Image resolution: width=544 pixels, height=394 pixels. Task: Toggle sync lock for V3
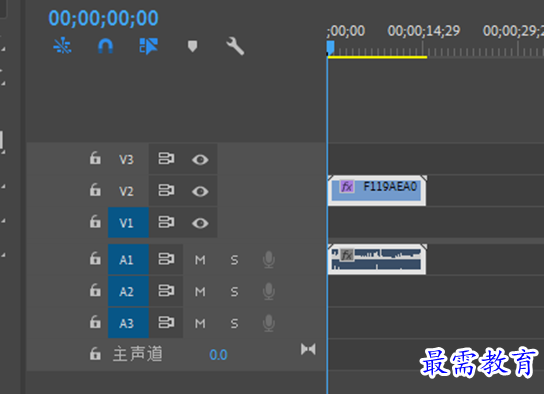(x=167, y=159)
